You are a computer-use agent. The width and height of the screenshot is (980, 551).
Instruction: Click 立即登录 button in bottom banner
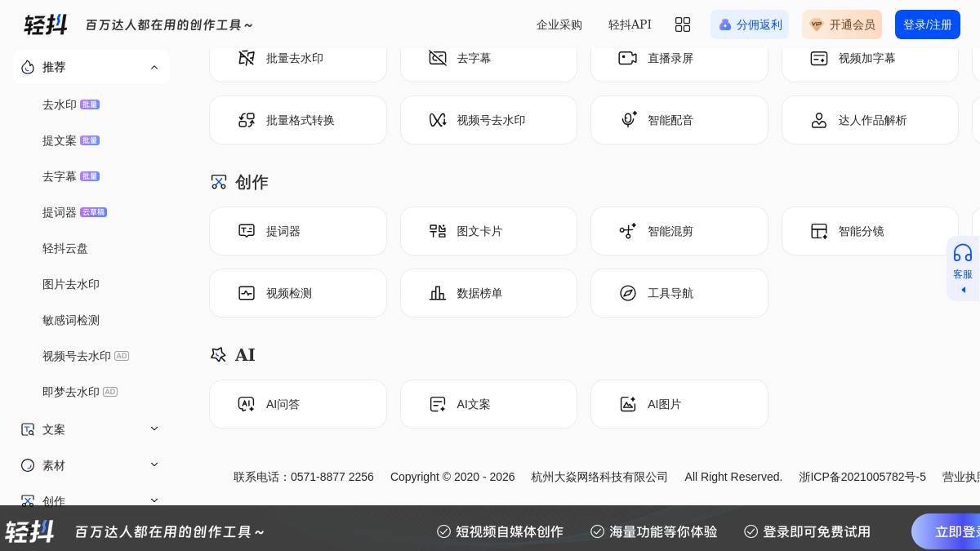click(947, 531)
